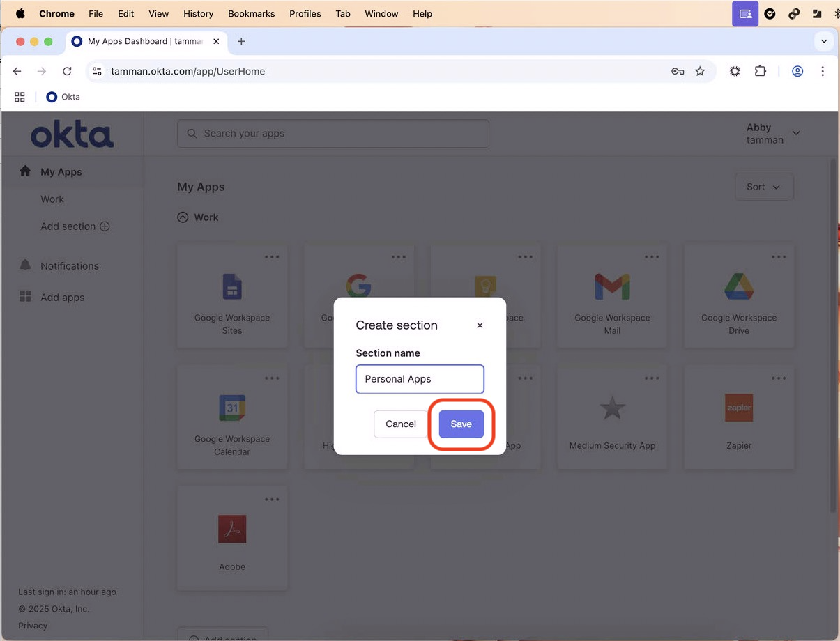Screen dimensions: 840x641
Task: Bookmark this page with the star icon
Action: 700,71
